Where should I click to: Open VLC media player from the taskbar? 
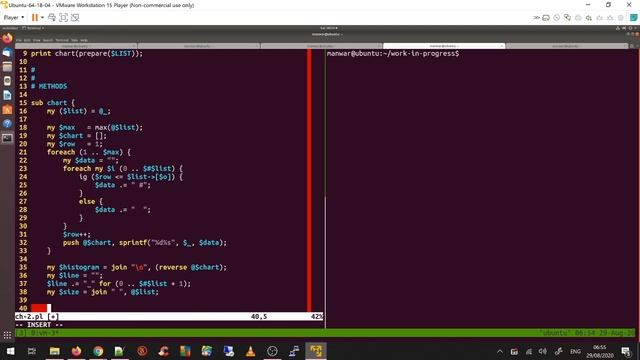click(250, 351)
